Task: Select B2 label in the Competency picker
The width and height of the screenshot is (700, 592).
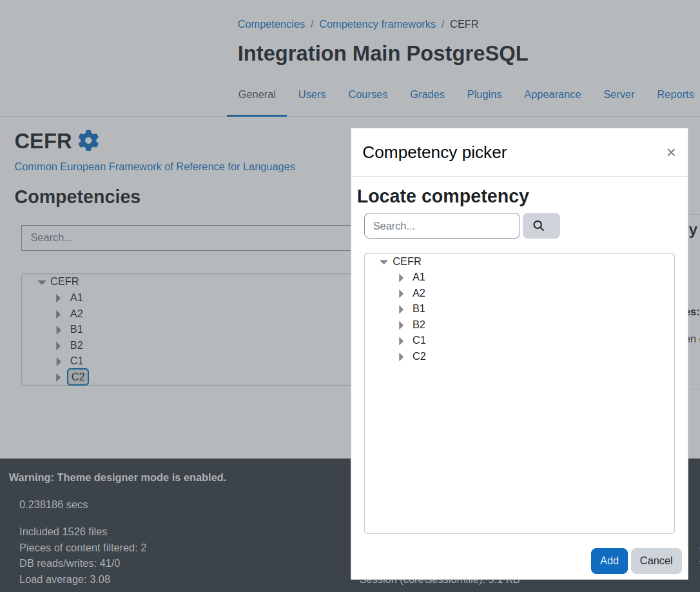Action: point(419,325)
